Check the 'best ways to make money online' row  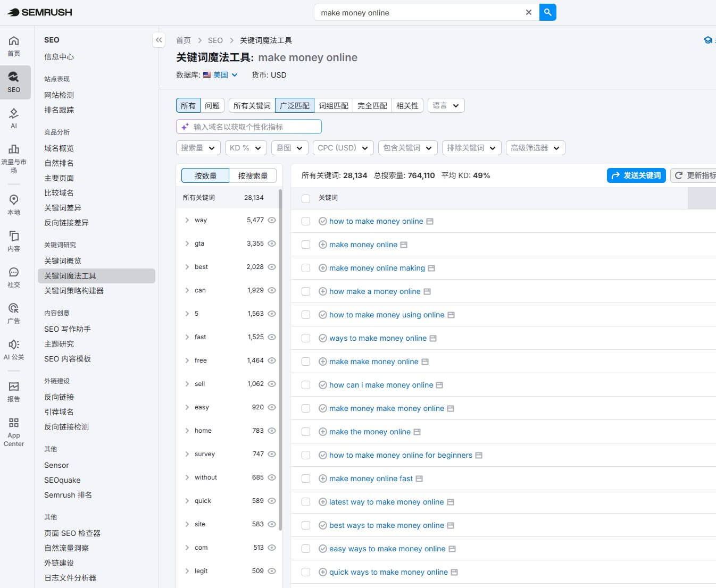click(x=306, y=525)
